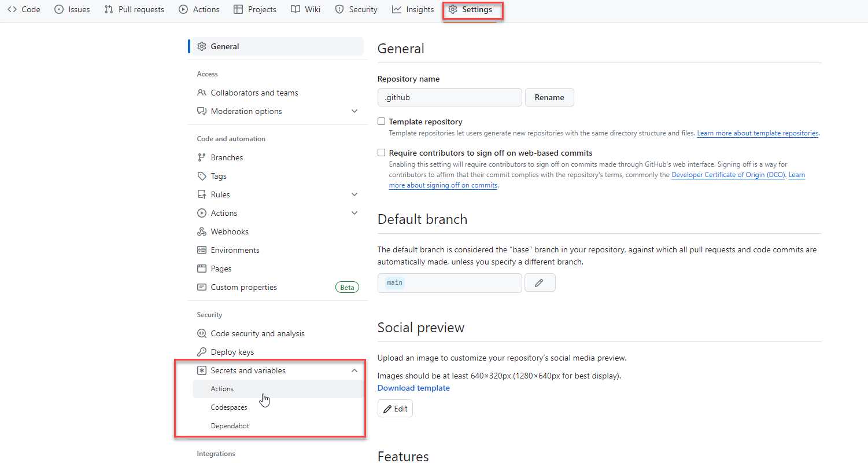Click the Environments server icon
This screenshot has width=868, height=463.
(202, 250)
